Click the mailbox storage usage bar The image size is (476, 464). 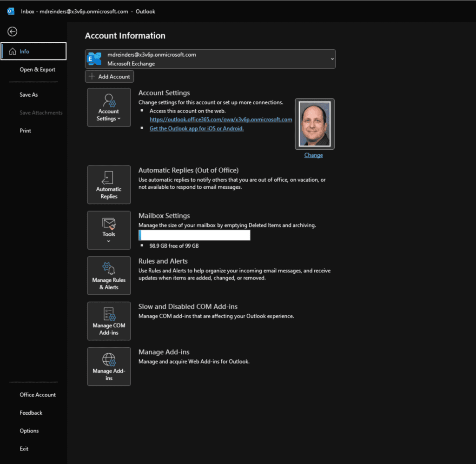[x=194, y=235]
